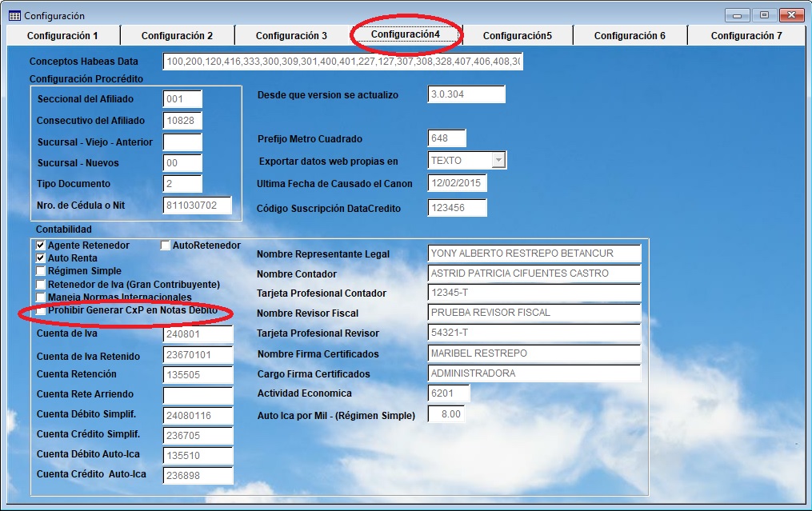
Task: Click the Cuenta Crédito Auto-Ica field
Action: point(198,475)
